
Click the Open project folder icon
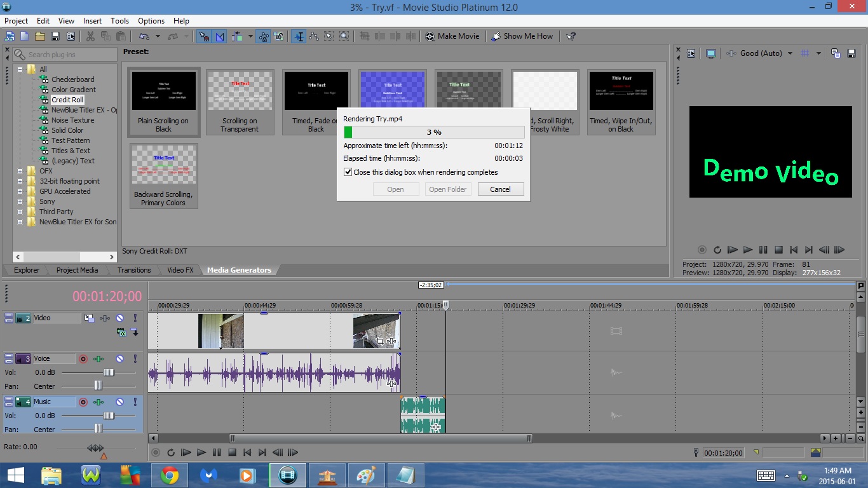(40, 36)
